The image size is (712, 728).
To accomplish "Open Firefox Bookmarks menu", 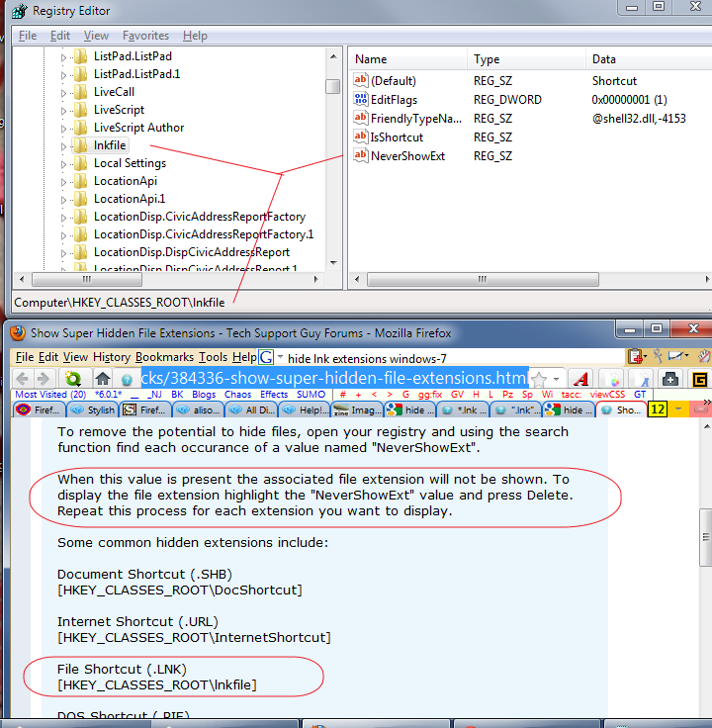I will [164, 357].
